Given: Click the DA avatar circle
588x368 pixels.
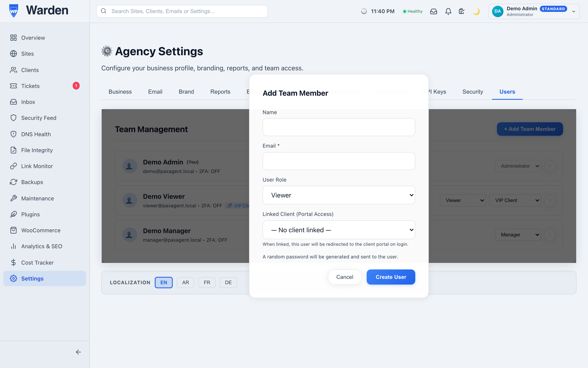Looking at the screenshot, I should [x=498, y=11].
